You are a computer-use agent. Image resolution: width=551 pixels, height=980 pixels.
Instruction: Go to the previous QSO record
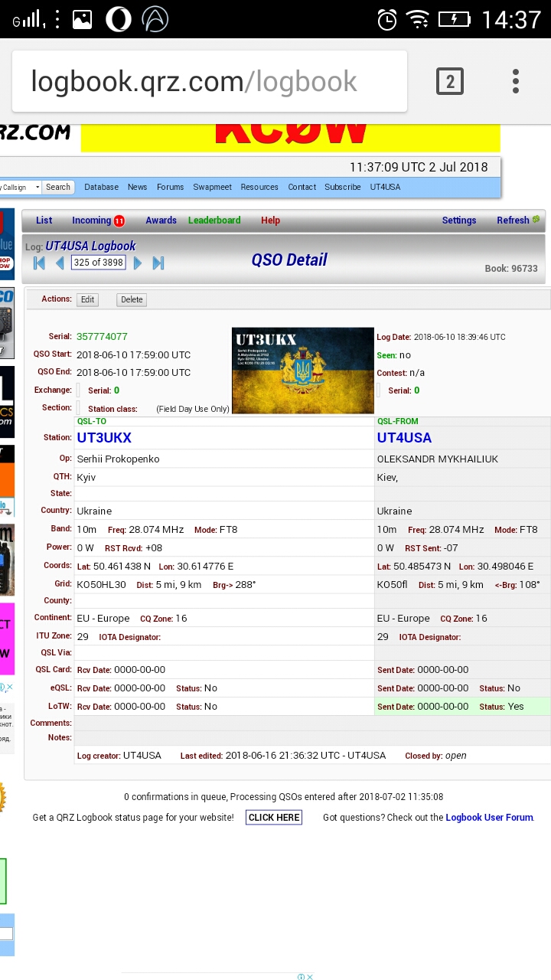coord(60,263)
